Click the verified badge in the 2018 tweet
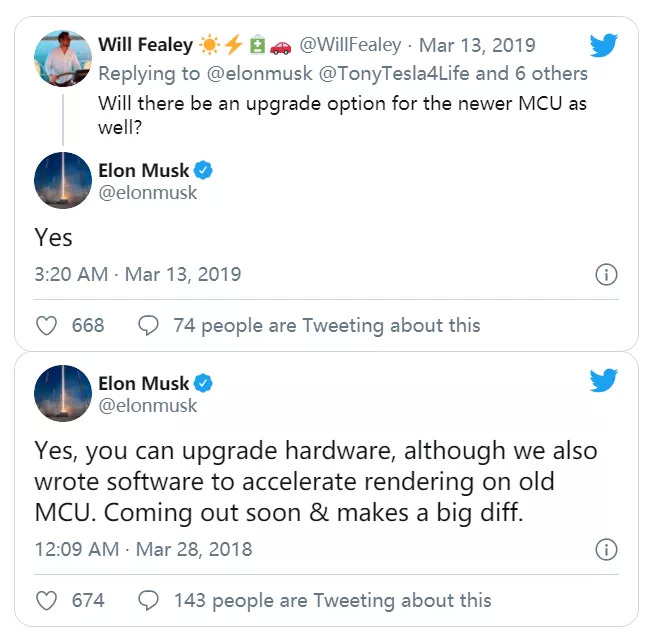Viewport: 652px width, 638px height. [x=202, y=384]
